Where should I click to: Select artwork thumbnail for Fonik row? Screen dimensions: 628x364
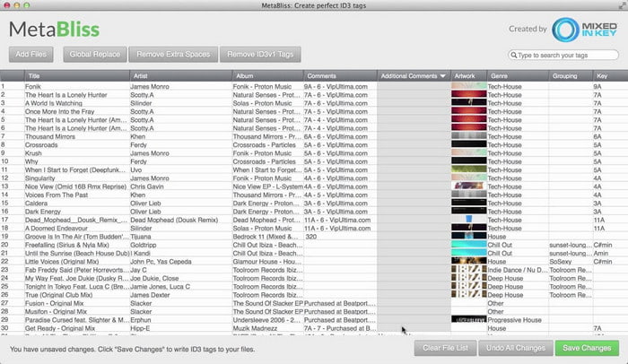(468, 86)
